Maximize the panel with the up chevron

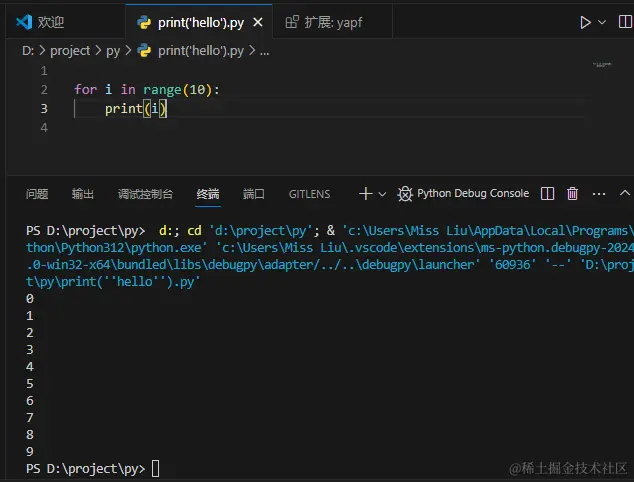coord(625,193)
